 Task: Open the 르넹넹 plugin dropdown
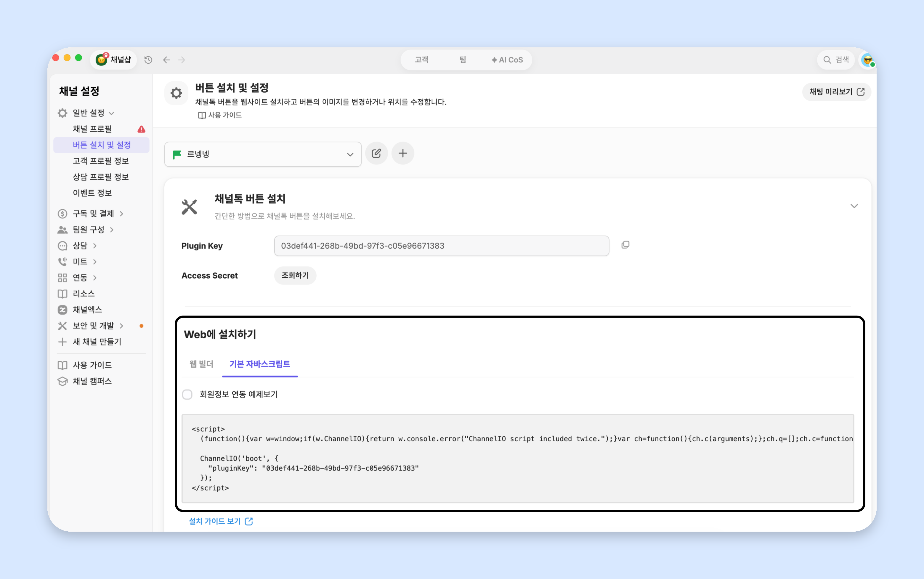pyautogui.click(x=263, y=154)
